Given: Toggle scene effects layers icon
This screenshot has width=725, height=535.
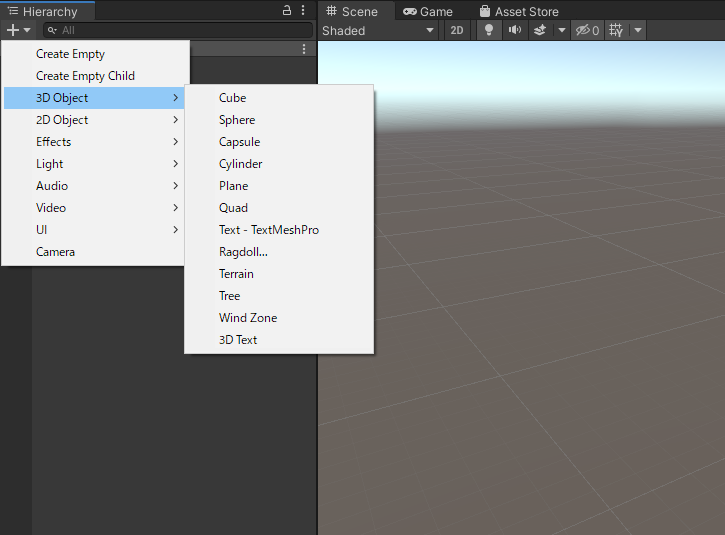Looking at the screenshot, I should [540, 31].
